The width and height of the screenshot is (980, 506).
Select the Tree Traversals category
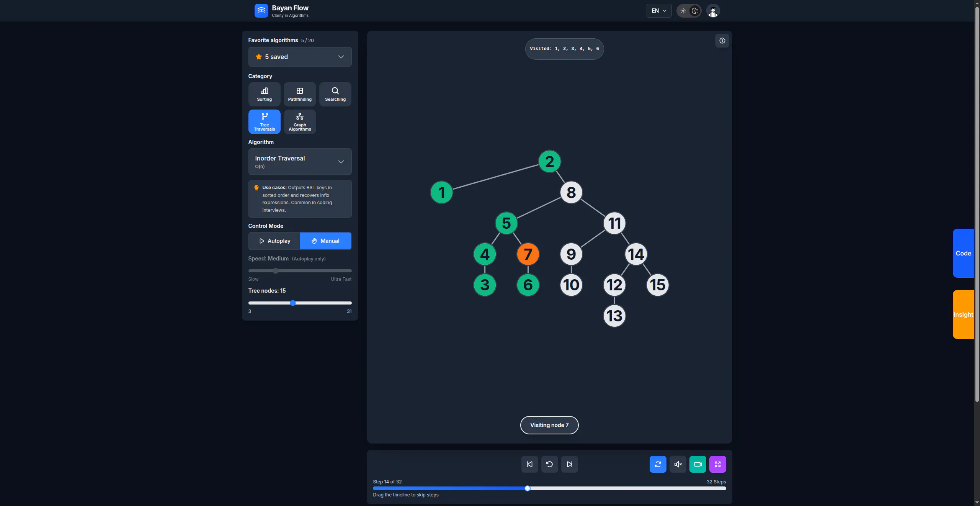[x=264, y=122]
